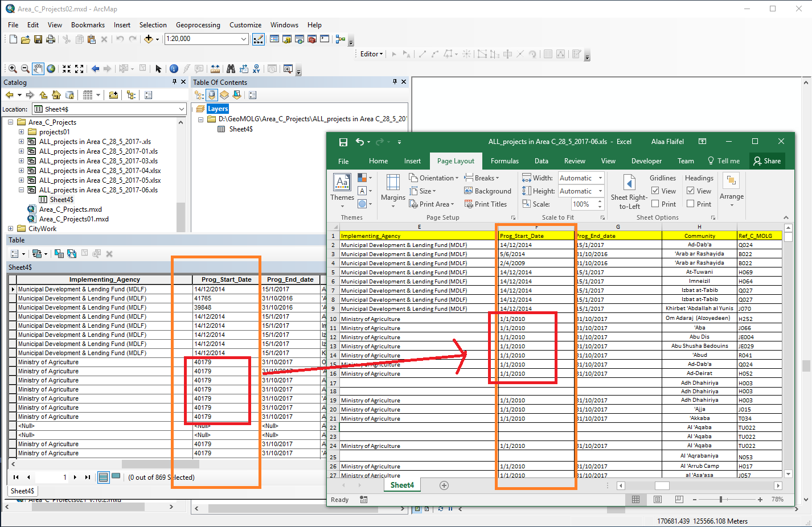Image resolution: width=812 pixels, height=527 pixels.
Task: Toggle auto-hide pin on Catalog panel
Action: click(x=175, y=82)
